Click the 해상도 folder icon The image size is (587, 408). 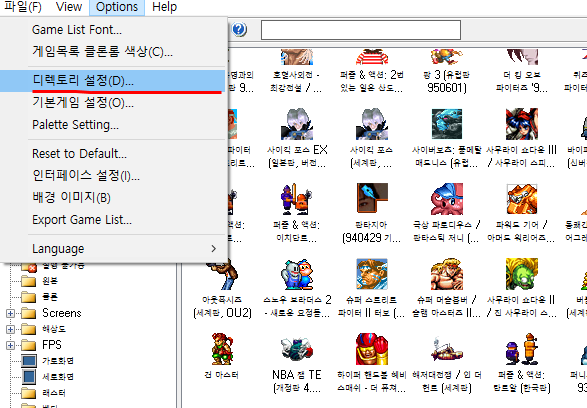click(x=29, y=329)
